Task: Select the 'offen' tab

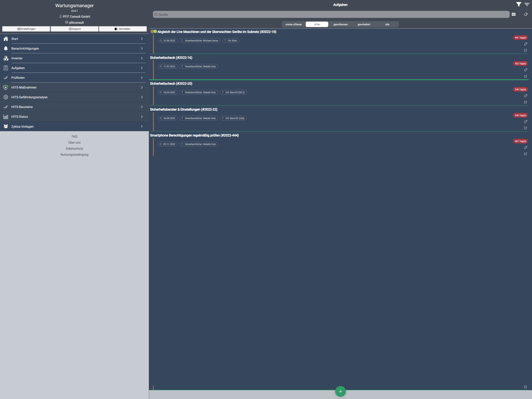Action: (317, 24)
